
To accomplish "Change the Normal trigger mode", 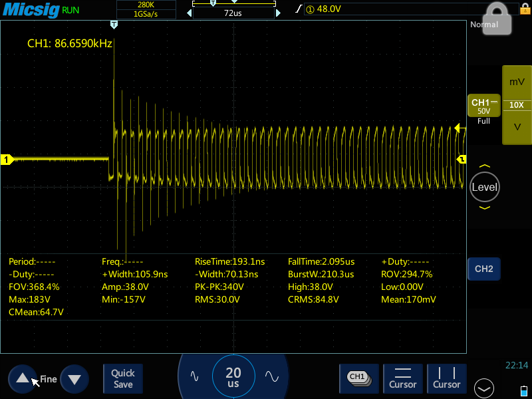I will 484,25.
